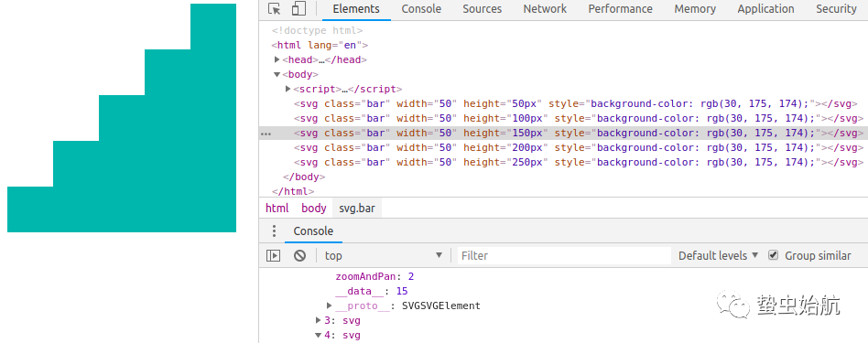Clear the console with the ban icon
868x343 pixels.
click(x=299, y=255)
